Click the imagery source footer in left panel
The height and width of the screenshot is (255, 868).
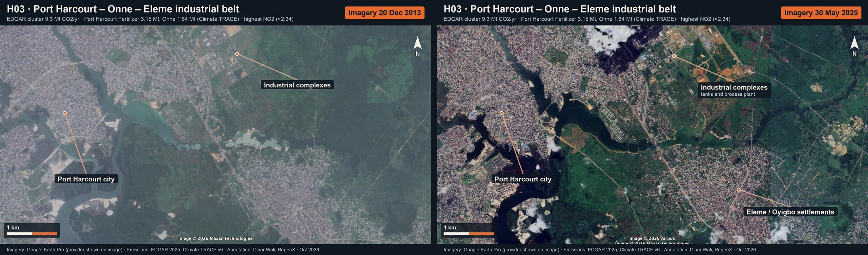pos(163,250)
